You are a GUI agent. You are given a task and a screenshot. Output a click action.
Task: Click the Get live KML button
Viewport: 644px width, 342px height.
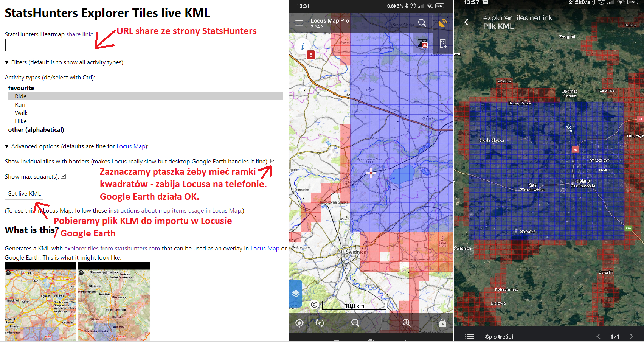pos(24,193)
